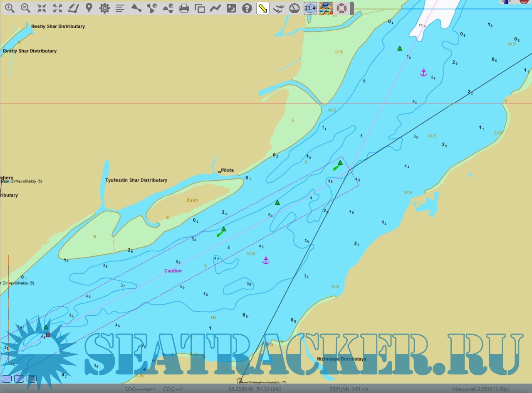The width and height of the screenshot is (532, 393).
Task: Toggle the yellow measure tool button
Action: click(262, 8)
